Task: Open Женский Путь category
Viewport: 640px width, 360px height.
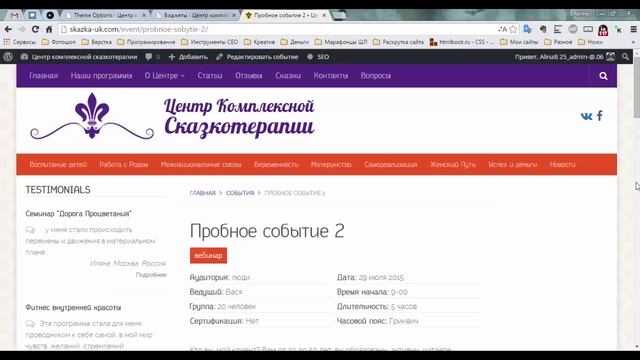Action: tap(453, 164)
